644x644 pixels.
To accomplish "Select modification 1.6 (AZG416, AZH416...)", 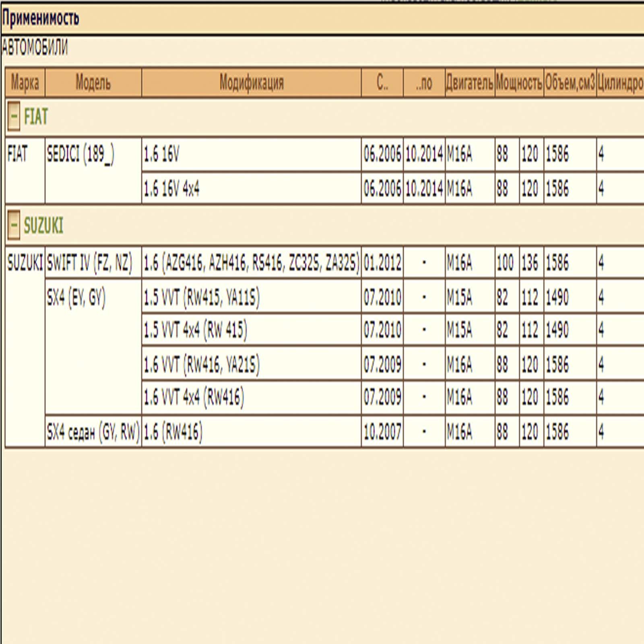I will point(252,263).
